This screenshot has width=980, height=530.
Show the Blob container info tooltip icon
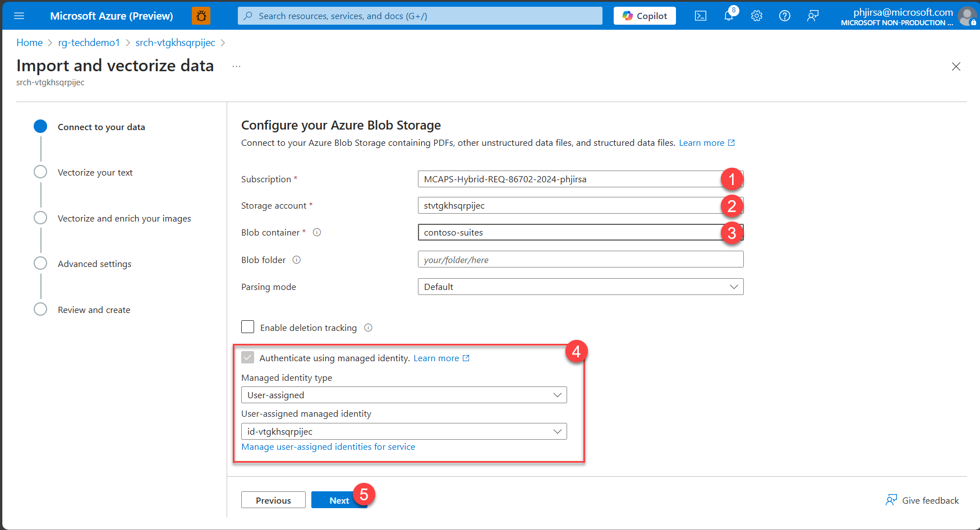coord(317,232)
